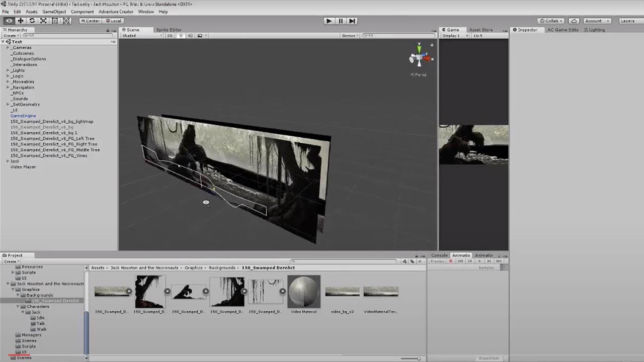The width and height of the screenshot is (644, 362).
Task: Select the Scale tool
Action: click(x=44, y=21)
